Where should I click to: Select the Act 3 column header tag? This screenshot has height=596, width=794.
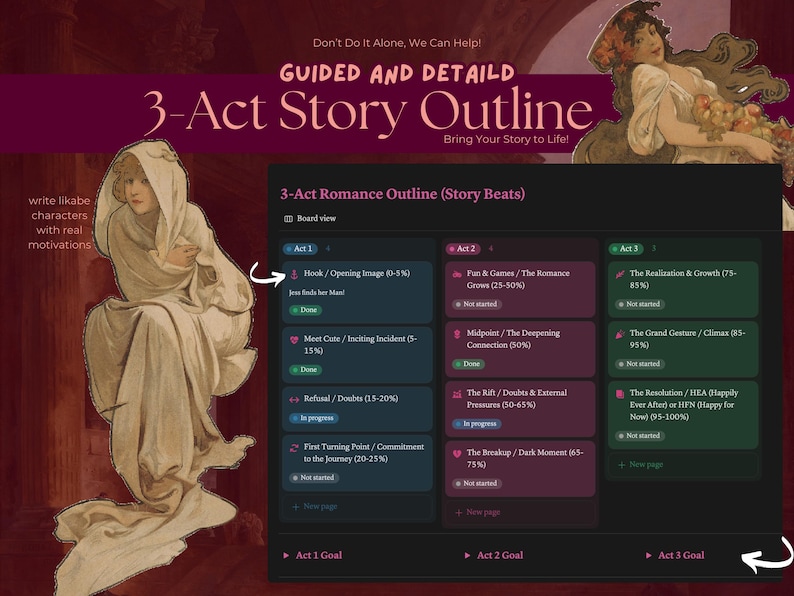tap(626, 249)
